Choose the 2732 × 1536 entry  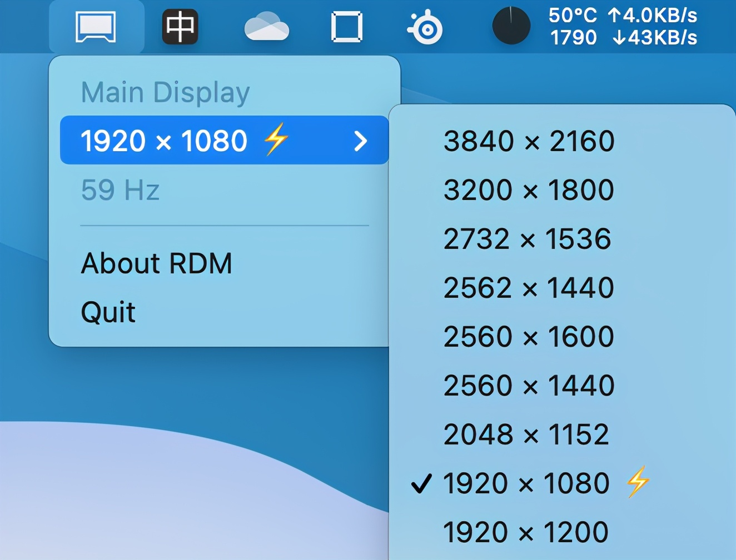click(528, 238)
